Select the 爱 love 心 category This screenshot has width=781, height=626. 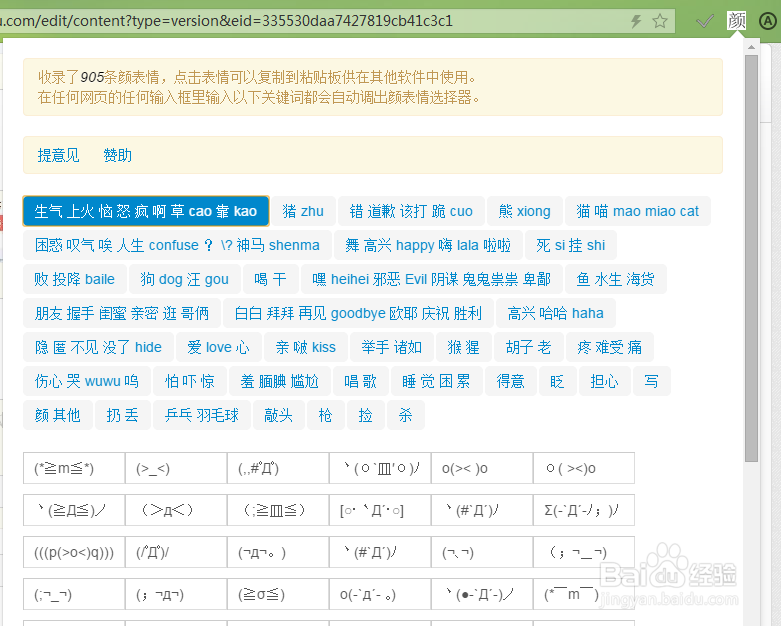[x=219, y=347]
